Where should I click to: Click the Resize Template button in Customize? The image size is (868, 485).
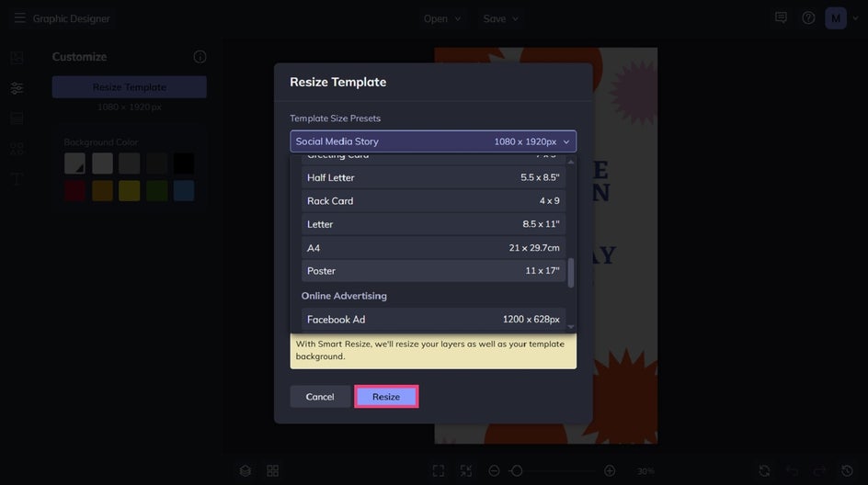click(129, 87)
